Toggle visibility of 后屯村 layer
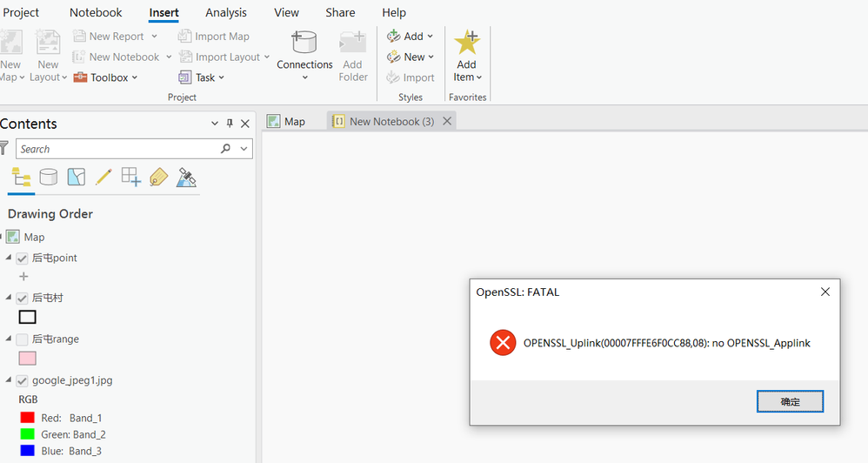 click(22, 299)
